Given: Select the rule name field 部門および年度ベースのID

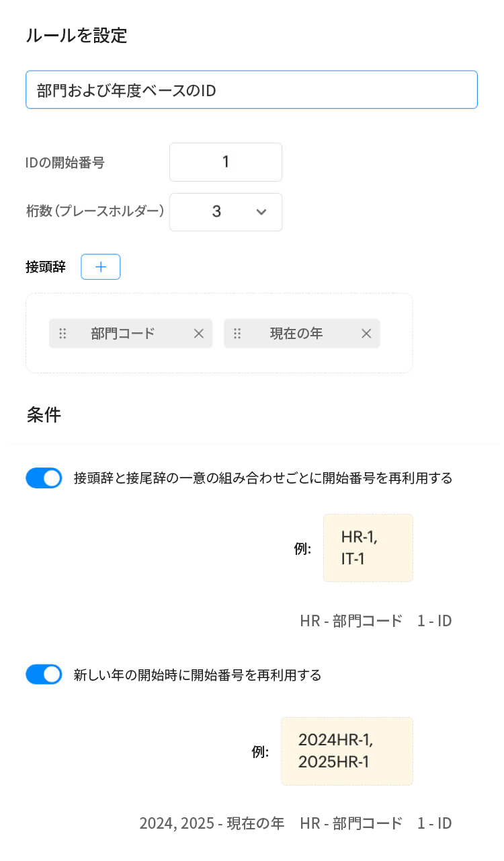Looking at the screenshot, I should (x=251, y=89).
